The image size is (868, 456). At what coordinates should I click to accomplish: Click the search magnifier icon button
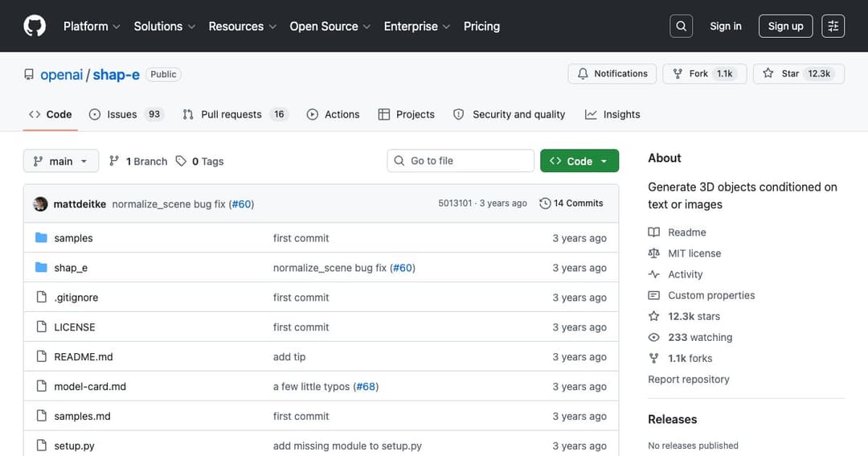[681, 26]
